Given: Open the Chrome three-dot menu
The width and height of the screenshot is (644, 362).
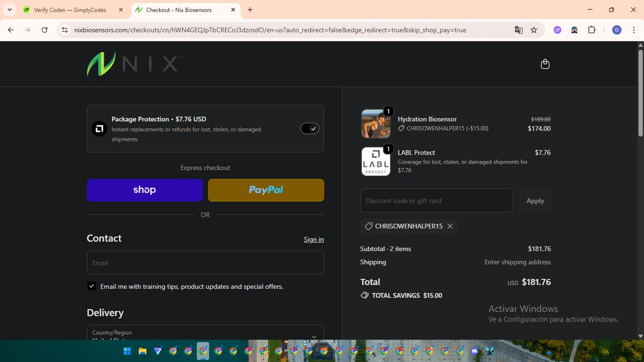Looking at the screenshot, I should coord(634,30).
